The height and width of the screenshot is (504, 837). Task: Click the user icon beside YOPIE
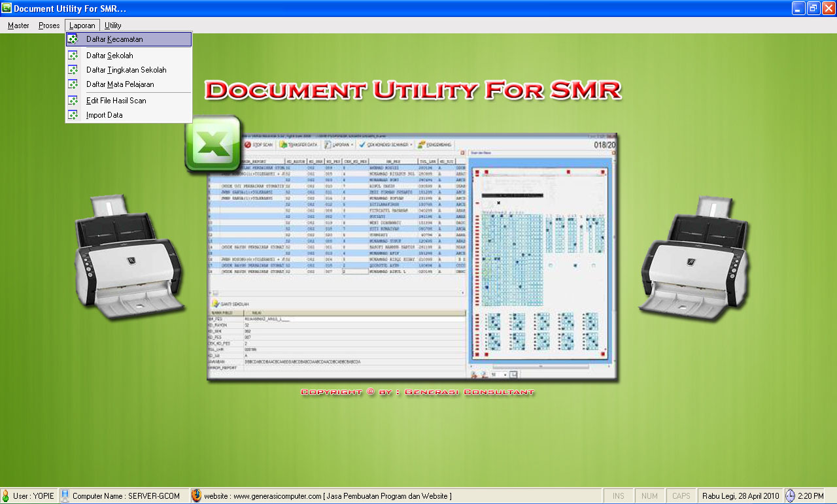pyautogui.click(x=6, y=496)
